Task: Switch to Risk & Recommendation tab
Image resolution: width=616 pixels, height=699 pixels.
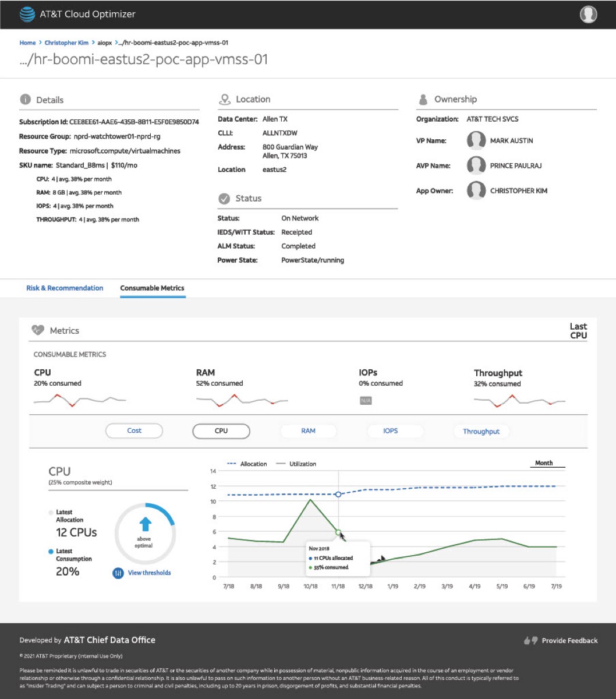Action: click(x=65, y=288)
